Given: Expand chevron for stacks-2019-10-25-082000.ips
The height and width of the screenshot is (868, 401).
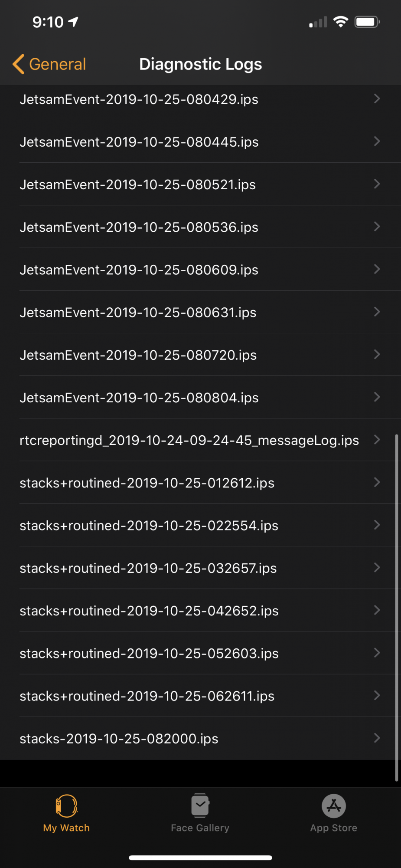Looking at the screenshot, I should pyautogui.click(x=377, y=738).
